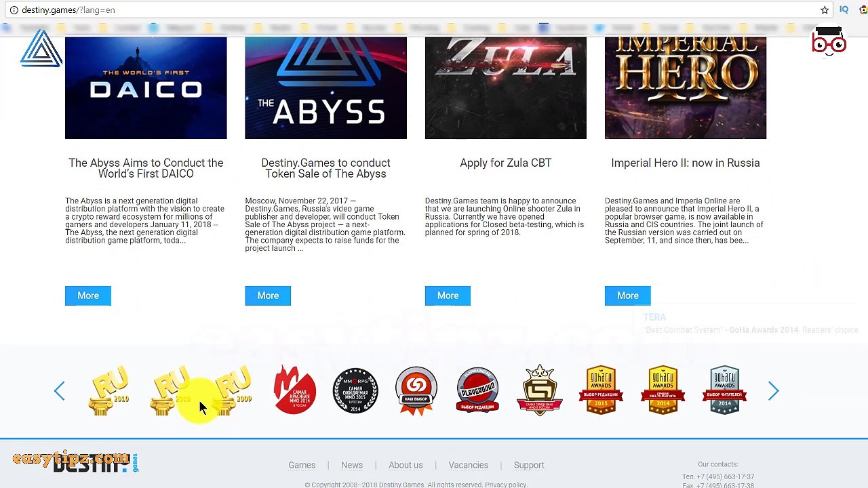Open the Privacy policy link
This screenshot has width=868, height=488.
(506, 485)
